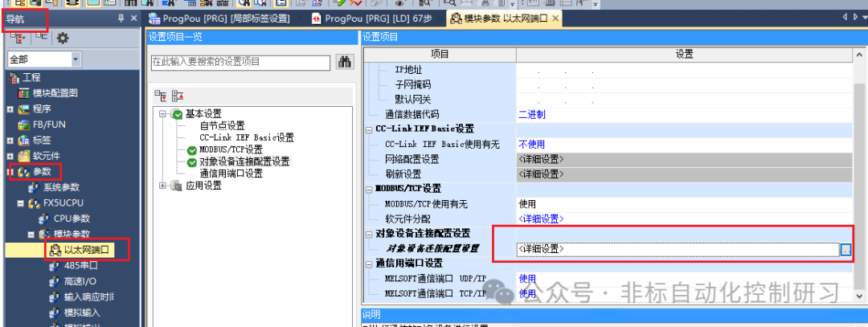Select 系统参数 in navigation tree

[x=61, y=187]
